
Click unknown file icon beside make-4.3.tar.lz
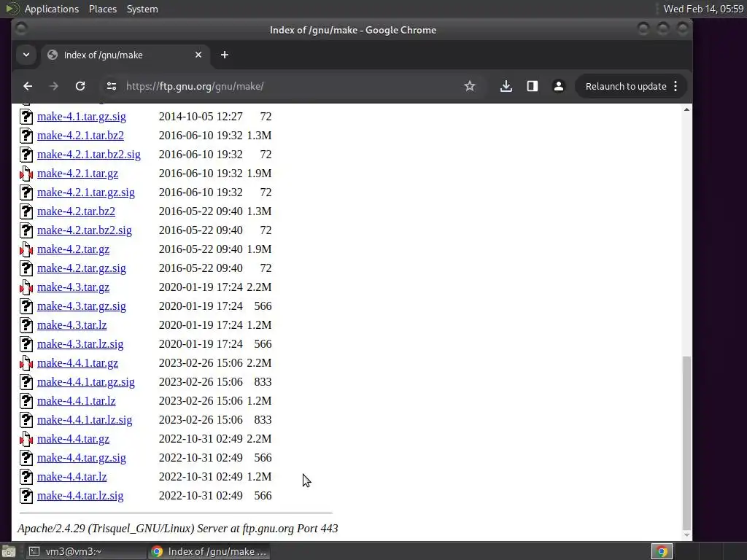[x=26, y=325]
